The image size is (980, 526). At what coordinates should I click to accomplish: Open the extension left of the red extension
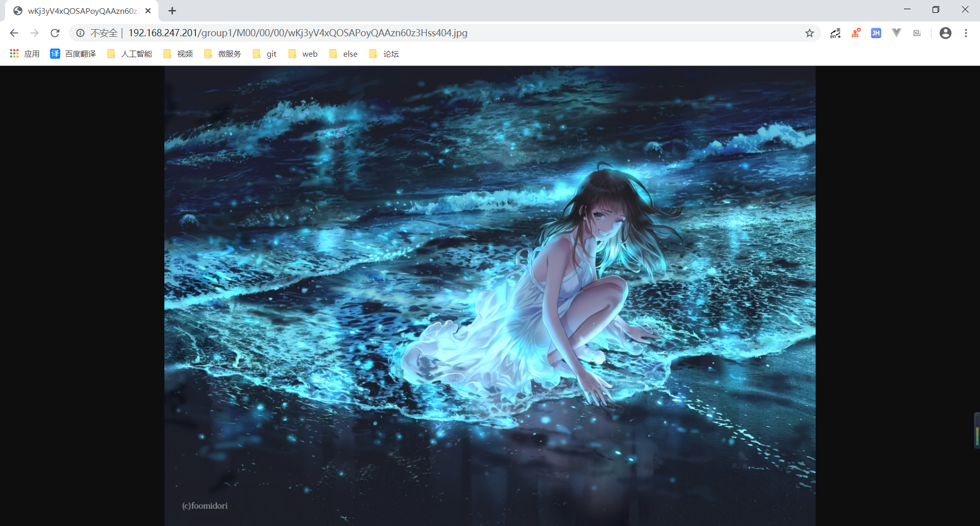point(836,33)
